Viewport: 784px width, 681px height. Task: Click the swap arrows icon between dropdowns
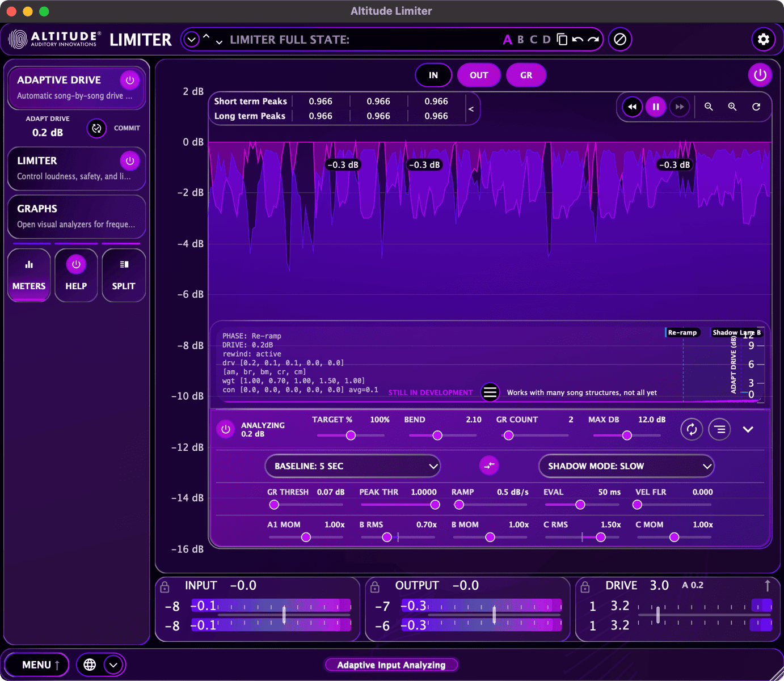tap(489, 466)
